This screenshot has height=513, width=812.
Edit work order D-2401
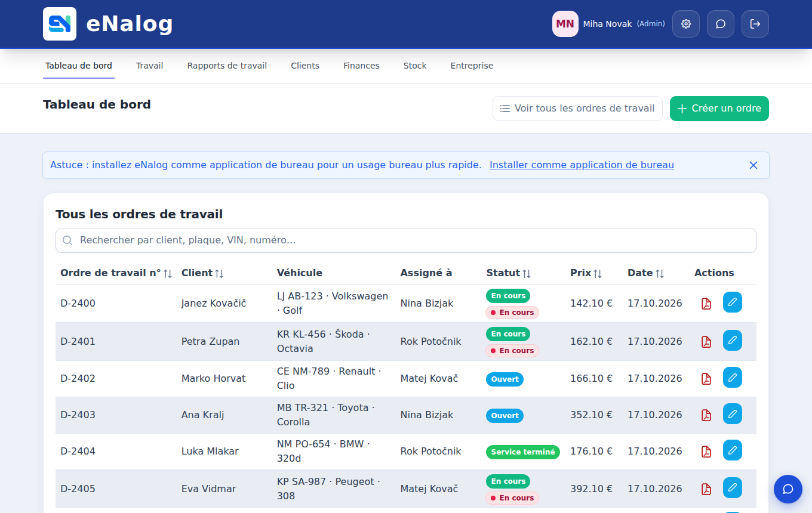click(733, 341)
